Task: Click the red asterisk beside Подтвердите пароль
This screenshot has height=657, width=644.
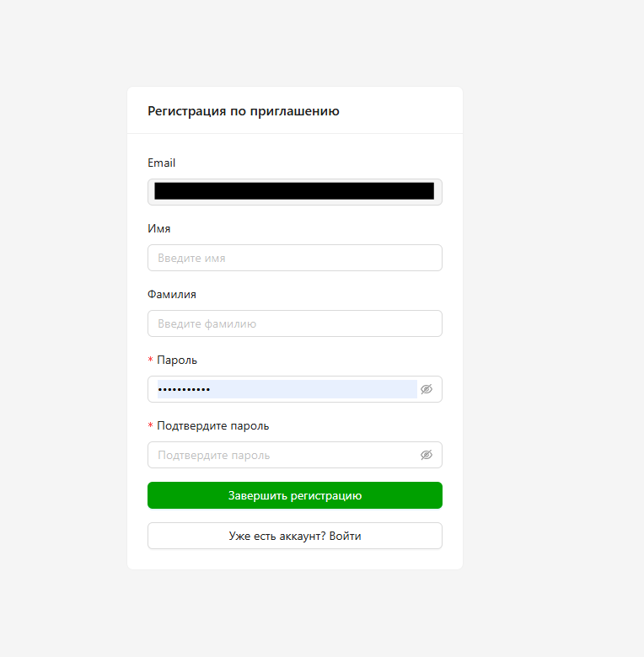Action: coord(151,426)
